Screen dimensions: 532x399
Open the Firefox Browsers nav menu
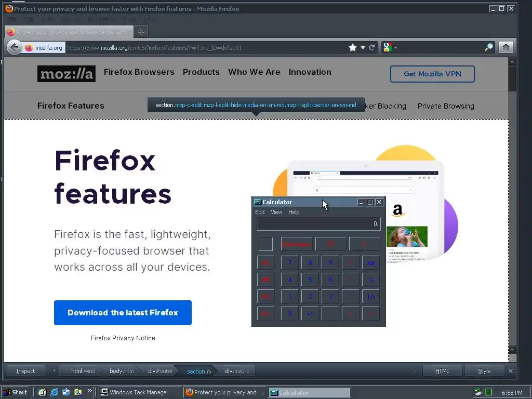point(139,72)
